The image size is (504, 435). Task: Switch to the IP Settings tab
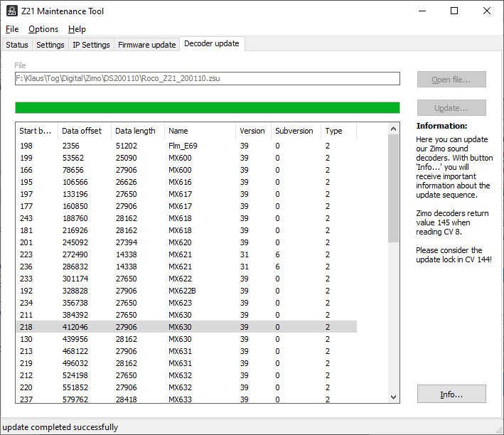click(x=91, y=45)
